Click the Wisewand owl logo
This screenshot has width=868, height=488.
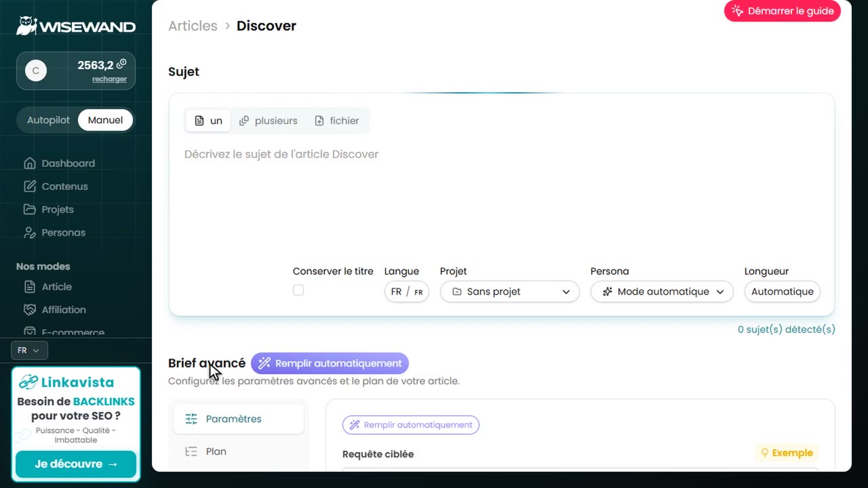(26, 26)
